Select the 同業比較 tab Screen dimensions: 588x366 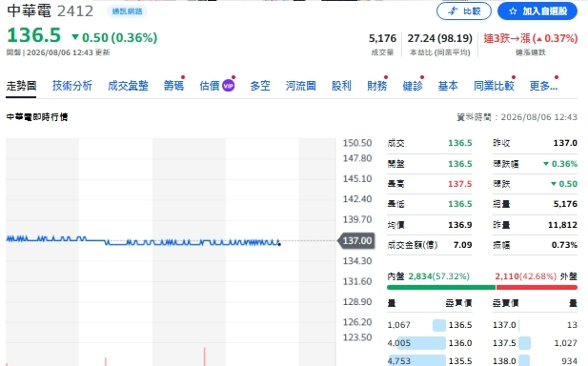click(x=494, y=86)
